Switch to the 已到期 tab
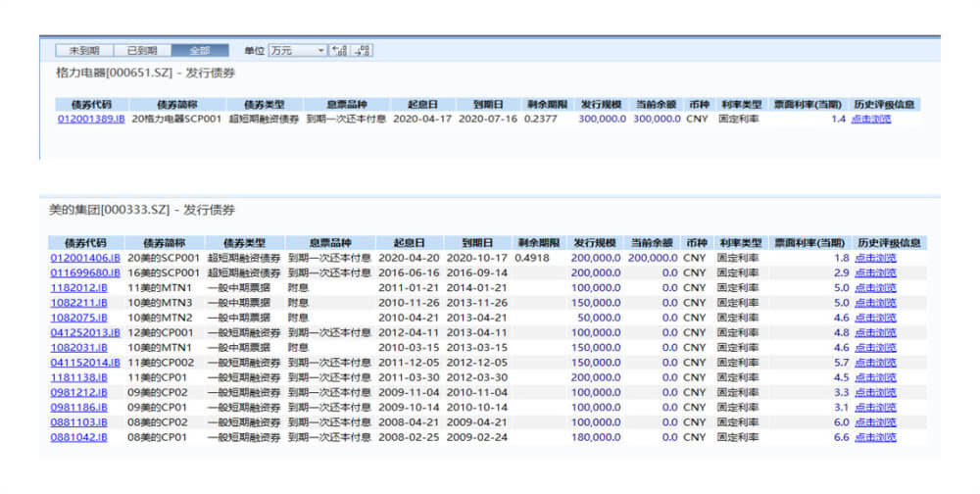 [x=142, y=51]
